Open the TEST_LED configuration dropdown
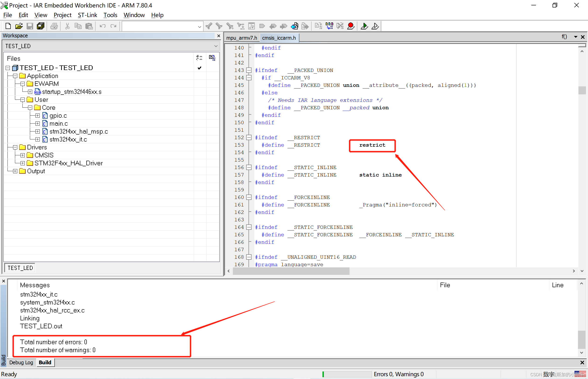The image size is (588, 379). (216, 46)
